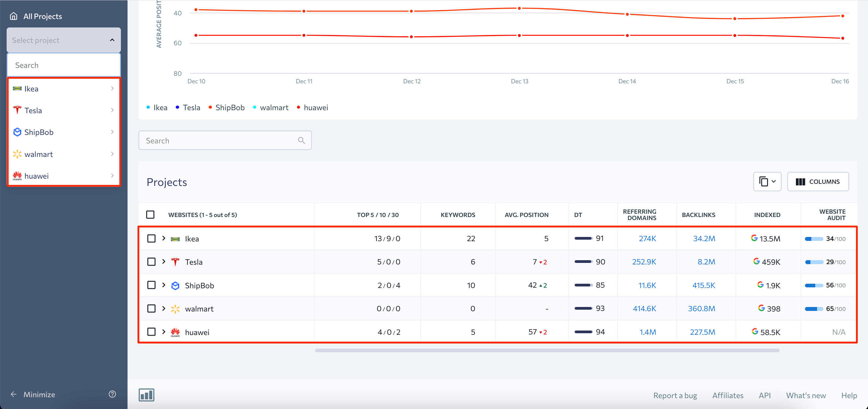Select huawei project in dropdown list
The height and width of the screenshot is (409, 868).
click(64, 176)
